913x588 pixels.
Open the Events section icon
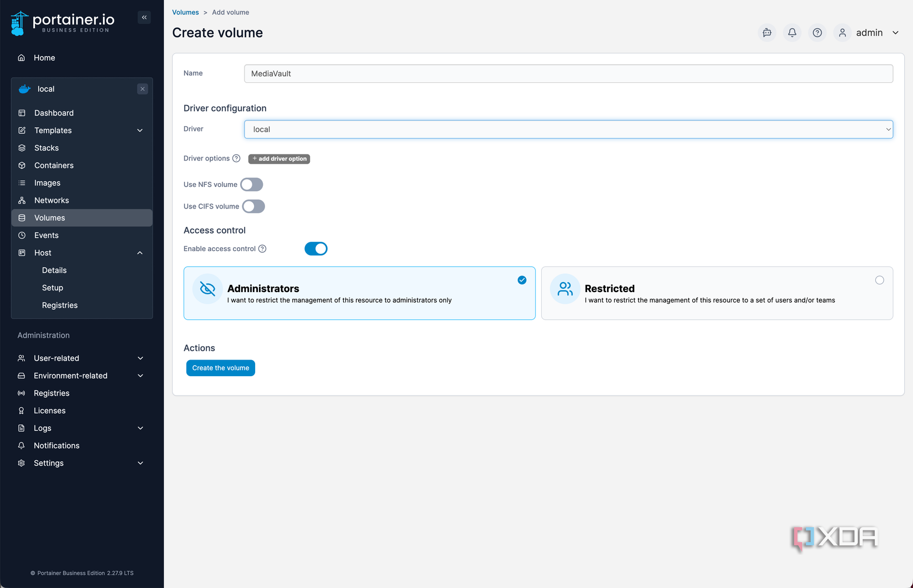point(22,235)
